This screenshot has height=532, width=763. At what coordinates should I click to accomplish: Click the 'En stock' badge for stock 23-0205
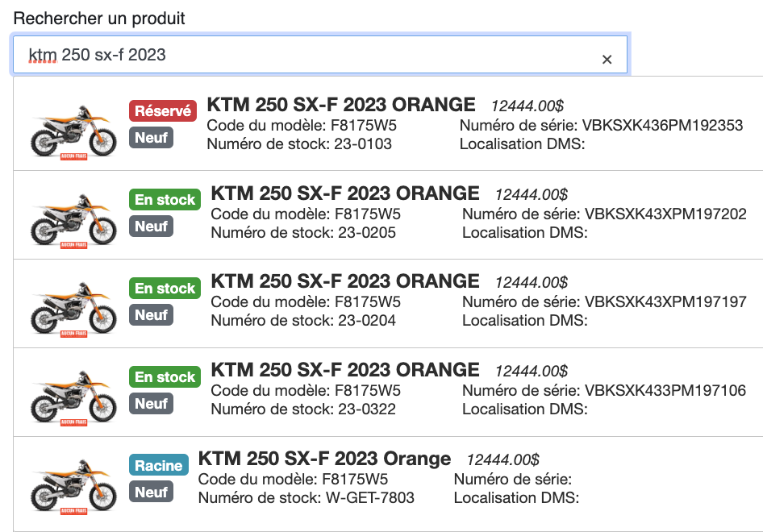pyautogui.click(x=165, y=199)
